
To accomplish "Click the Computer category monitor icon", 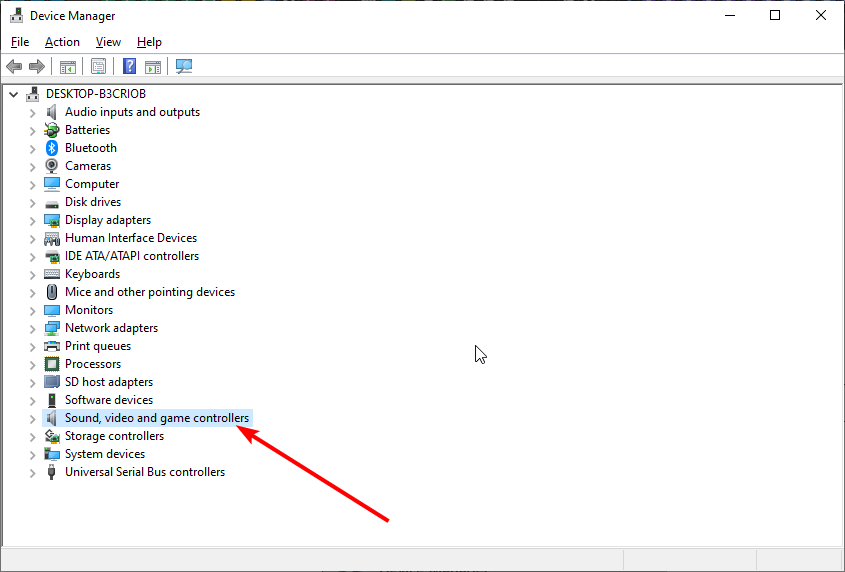I will [52, 184].
